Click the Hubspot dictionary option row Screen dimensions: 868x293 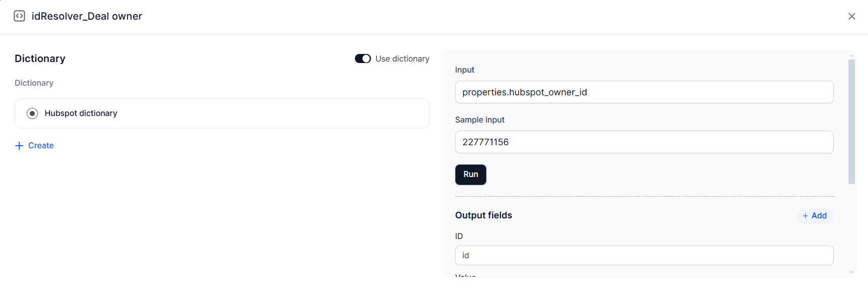(222, 113)
